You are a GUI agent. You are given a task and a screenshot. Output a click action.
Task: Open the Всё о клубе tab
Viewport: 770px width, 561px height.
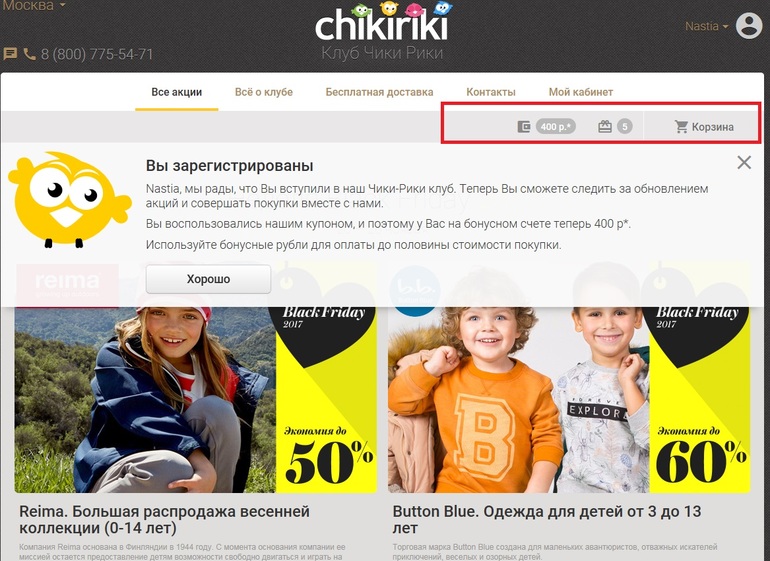click(x=264, y=92)
